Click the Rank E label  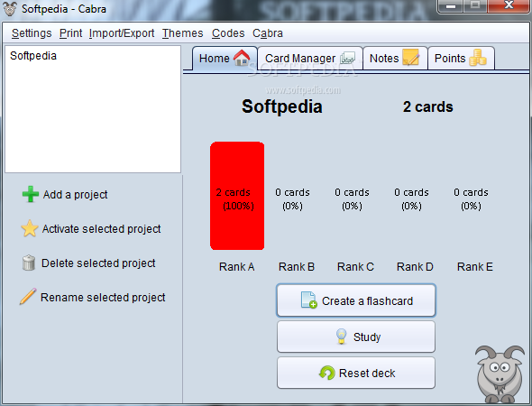(475, 267)
